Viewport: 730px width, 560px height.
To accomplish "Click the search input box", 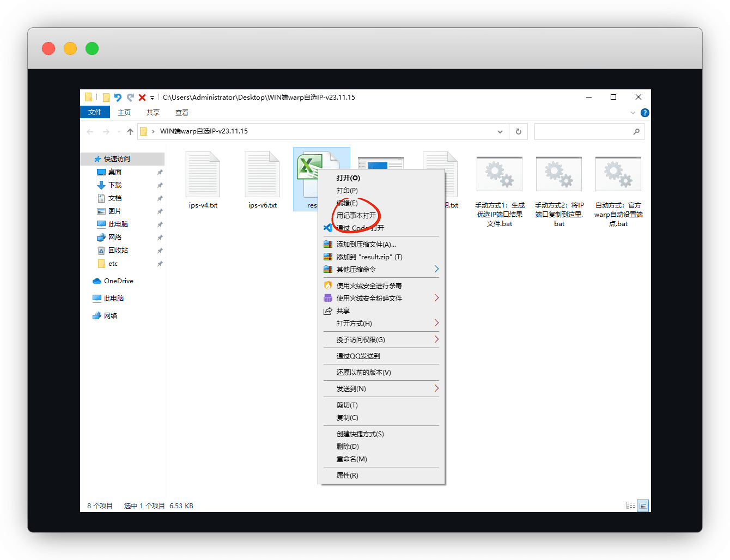I will 583,131.
